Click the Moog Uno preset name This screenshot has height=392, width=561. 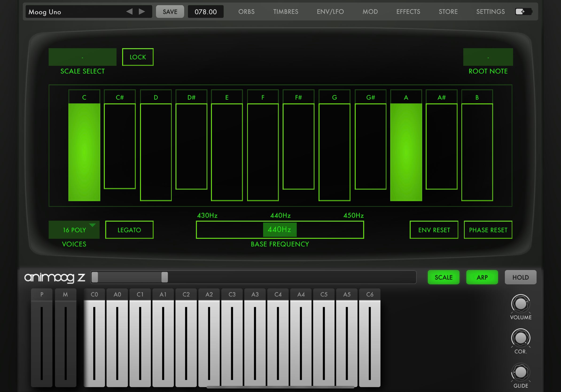click(x=45, y=12)
